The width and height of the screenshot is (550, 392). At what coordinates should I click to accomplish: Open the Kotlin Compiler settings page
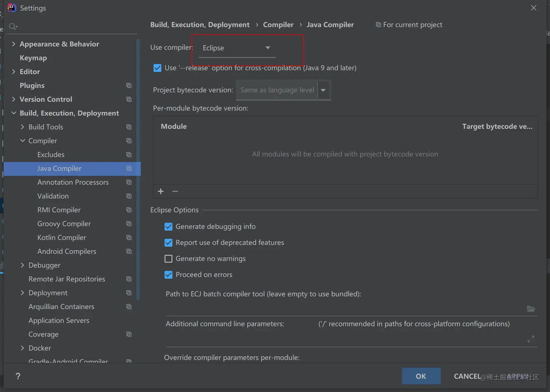coord(61,237)
